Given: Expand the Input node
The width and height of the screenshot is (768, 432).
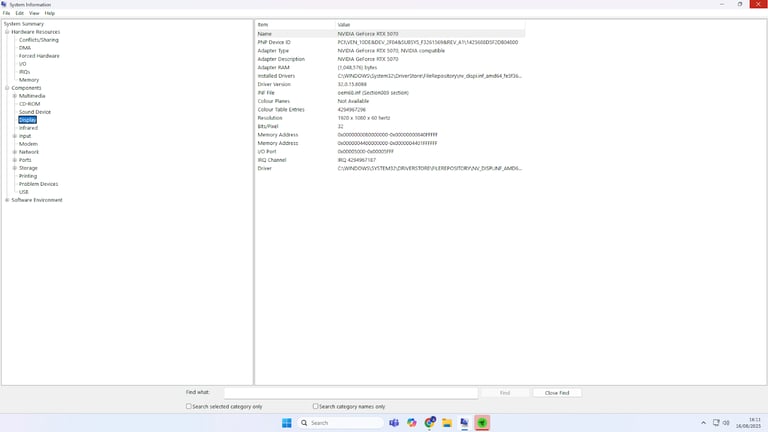Looking at the screenshot, I should pos(15,136).
